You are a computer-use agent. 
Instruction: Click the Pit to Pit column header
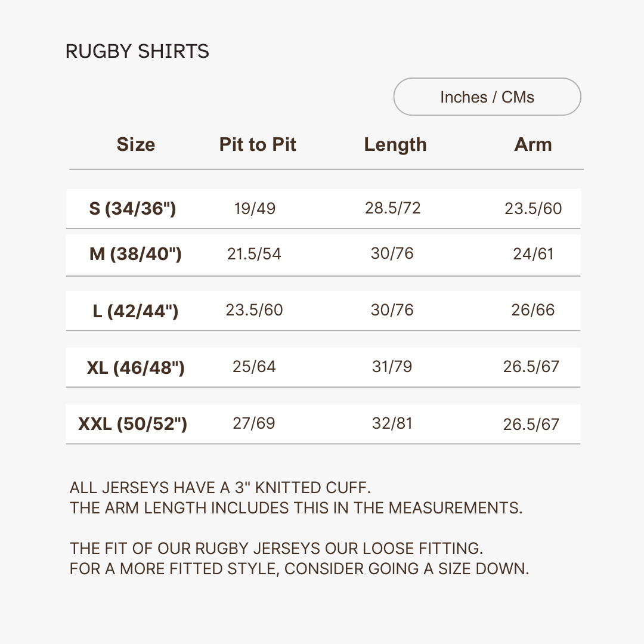(x=258, y=145)
